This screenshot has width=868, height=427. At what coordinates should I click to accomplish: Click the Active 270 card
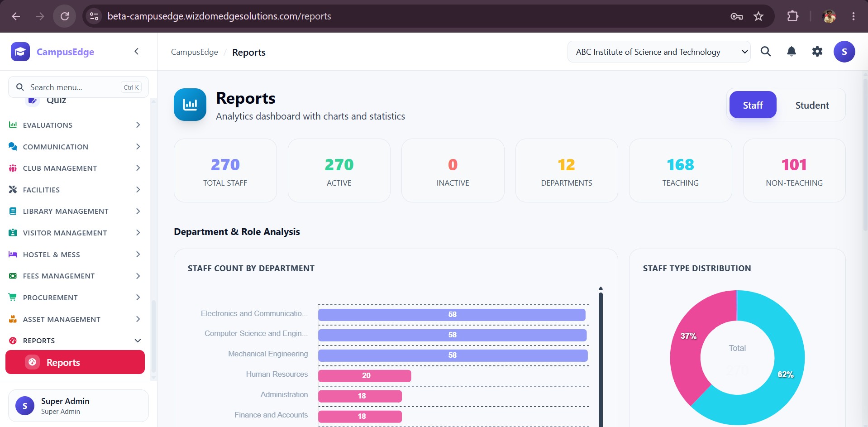click(x=339, y=170)
